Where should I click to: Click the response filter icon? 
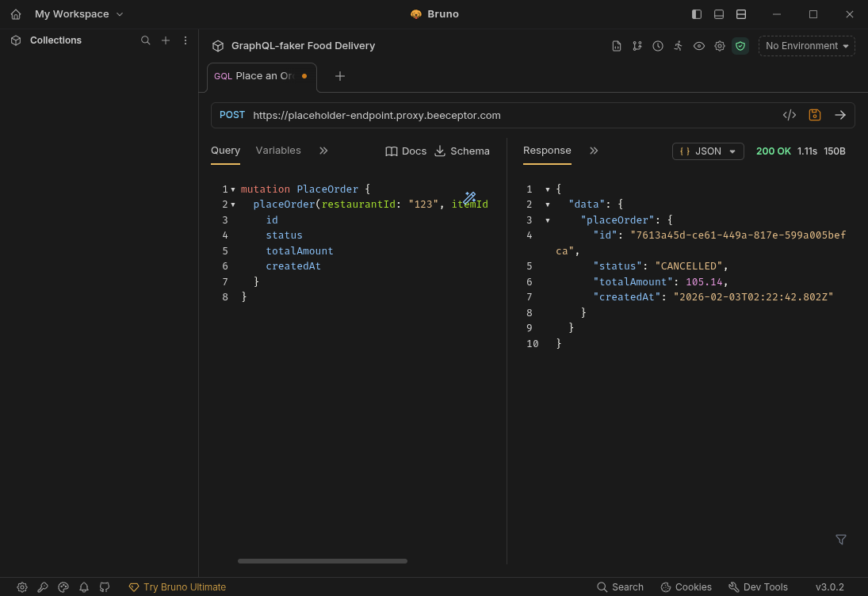[841, 540]
